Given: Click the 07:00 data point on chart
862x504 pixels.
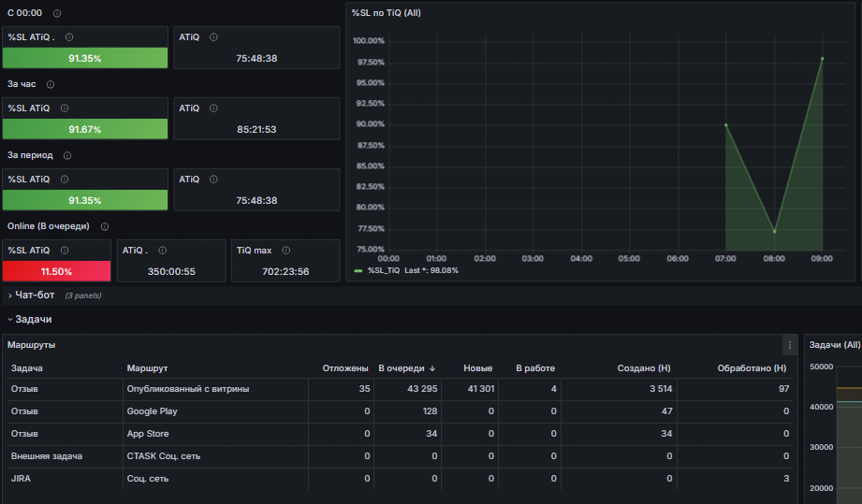Looking at the screenshot, I should 726,125.
